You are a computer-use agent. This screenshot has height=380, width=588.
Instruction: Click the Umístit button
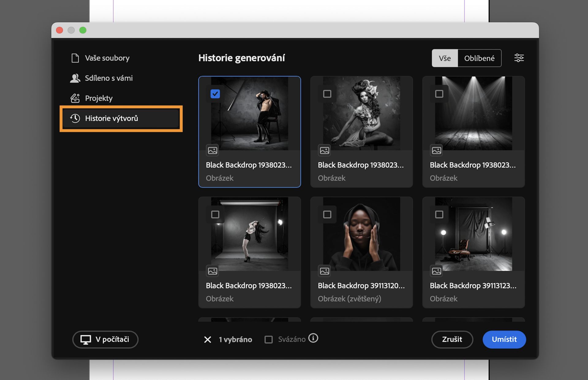(x=504, y=339)
